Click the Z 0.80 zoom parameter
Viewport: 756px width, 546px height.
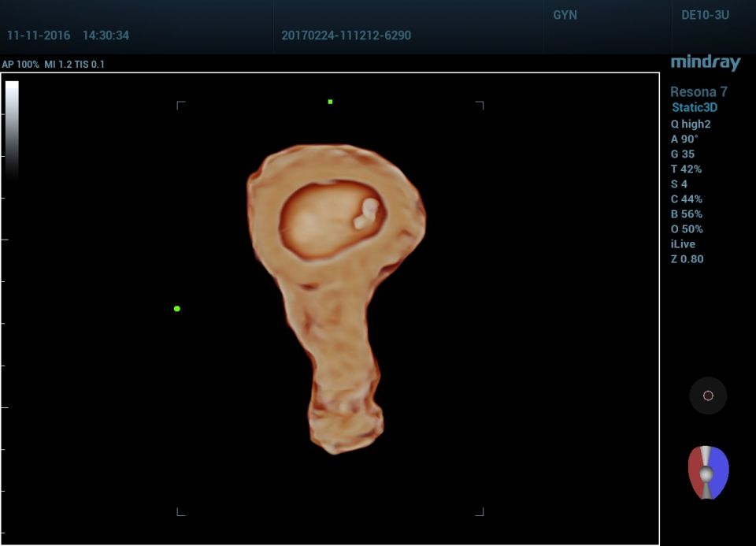pos(687,259)
